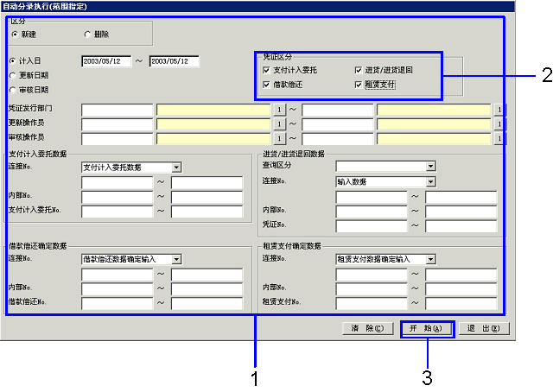Click the start date field 2003/05/12
The height and width of the screenshot is (392, 553).
pyautogui.click(x=106, y=61)
